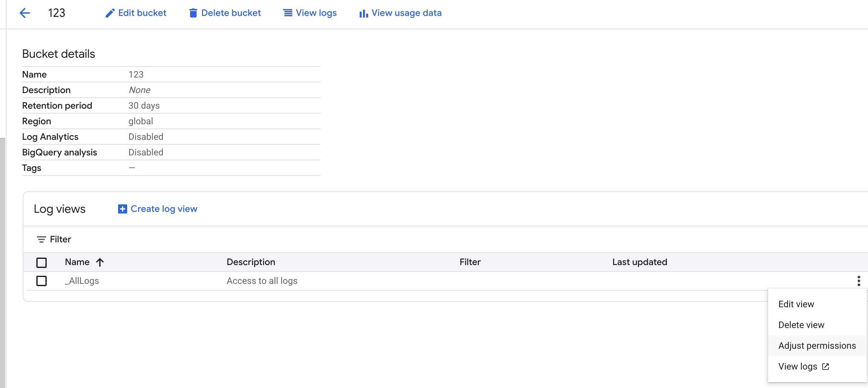868x388 pixels.
Task: Select Adjust permissions menu entry
Action: coord(817,346)
